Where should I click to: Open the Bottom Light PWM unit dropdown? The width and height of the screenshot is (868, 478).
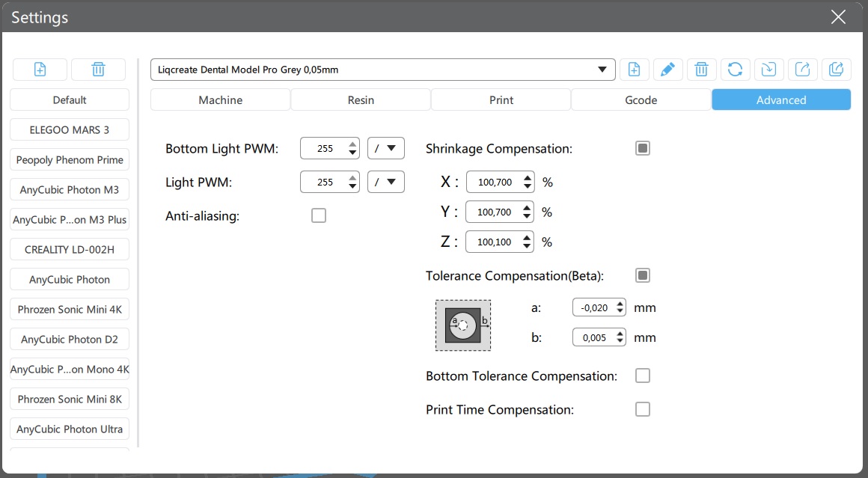[x=386, y=149]
